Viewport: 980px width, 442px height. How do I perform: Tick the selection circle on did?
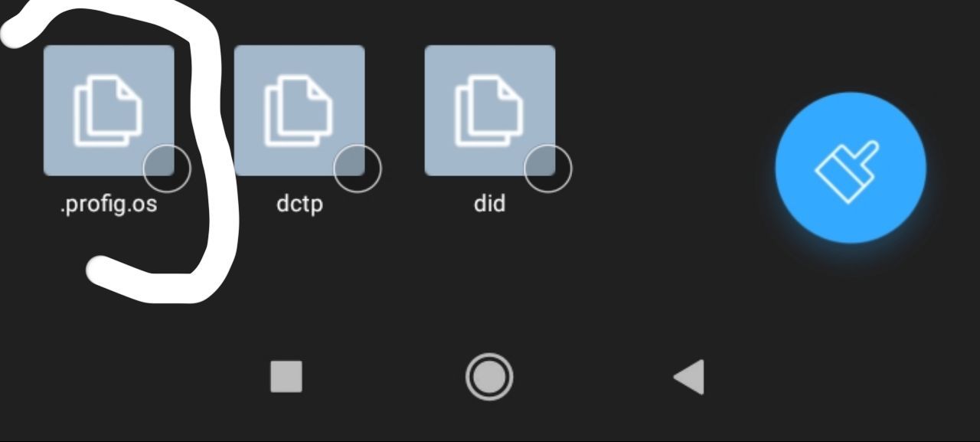point(548,169)
